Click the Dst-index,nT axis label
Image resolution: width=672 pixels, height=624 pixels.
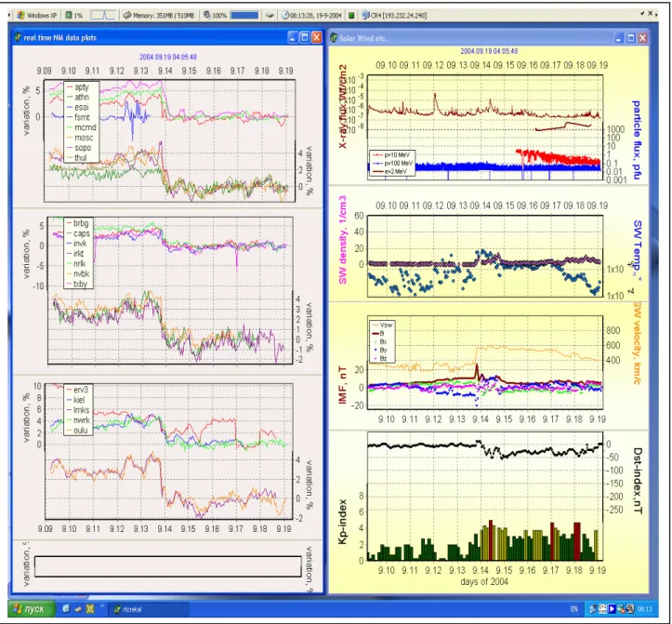(638, 481)
